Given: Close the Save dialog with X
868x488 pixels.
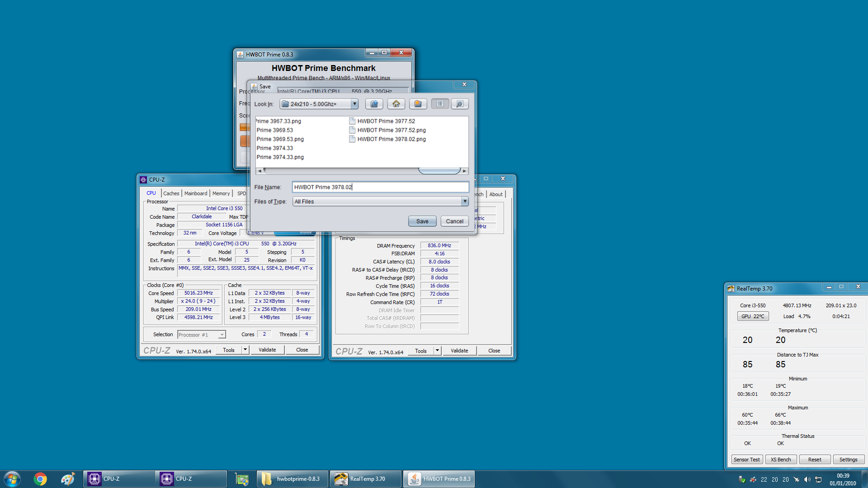Looking at the screenshot, I should [x=464, y=84].
